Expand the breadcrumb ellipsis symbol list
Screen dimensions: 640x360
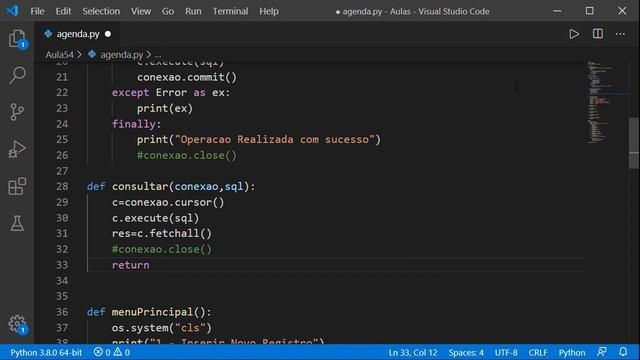point(158,54)
